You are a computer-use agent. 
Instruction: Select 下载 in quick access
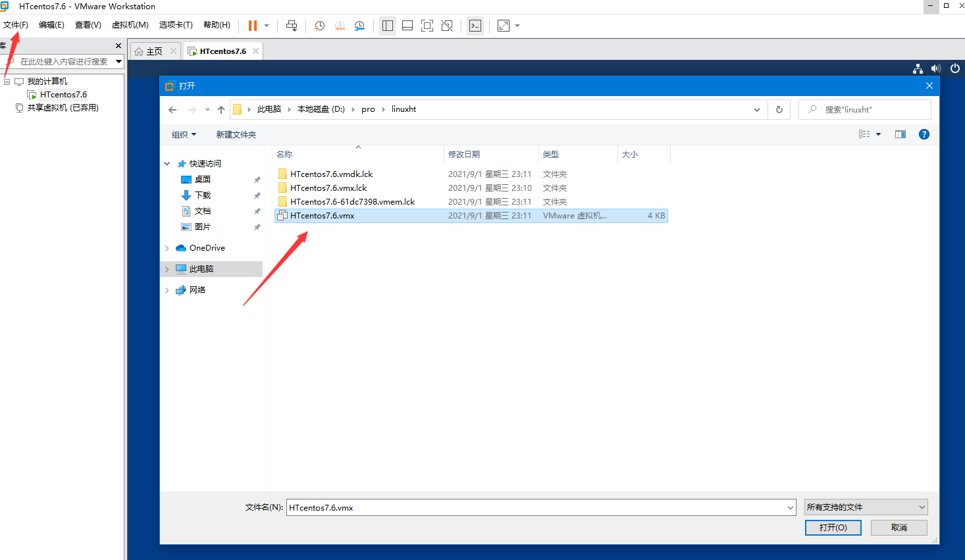202,195
